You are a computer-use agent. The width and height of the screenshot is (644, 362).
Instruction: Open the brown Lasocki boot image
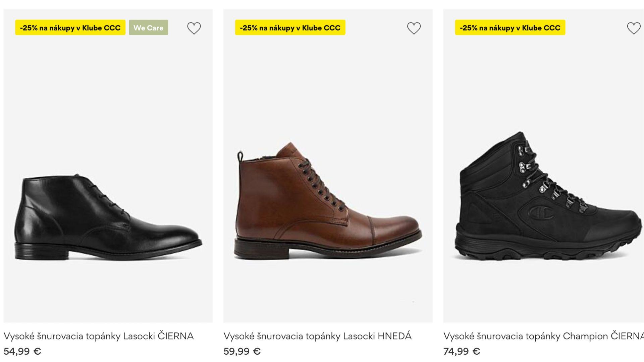coord(328,201)
